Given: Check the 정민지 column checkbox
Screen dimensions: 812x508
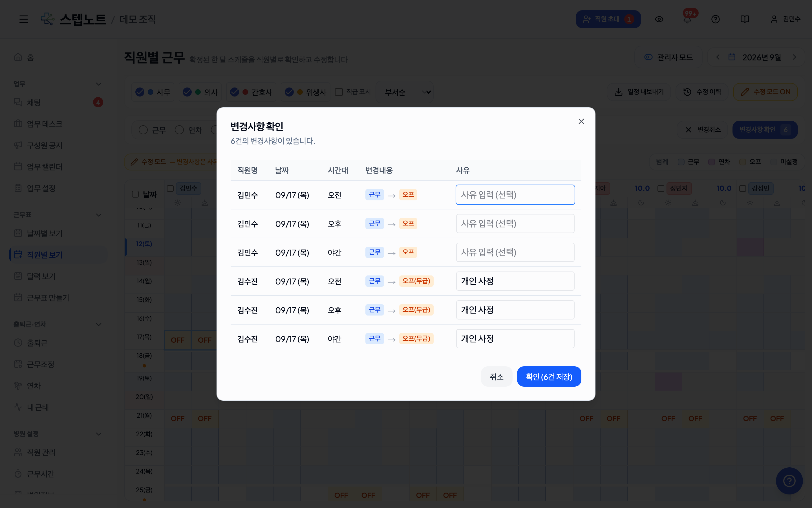Looking at the screenshot, I should point(661,189).
